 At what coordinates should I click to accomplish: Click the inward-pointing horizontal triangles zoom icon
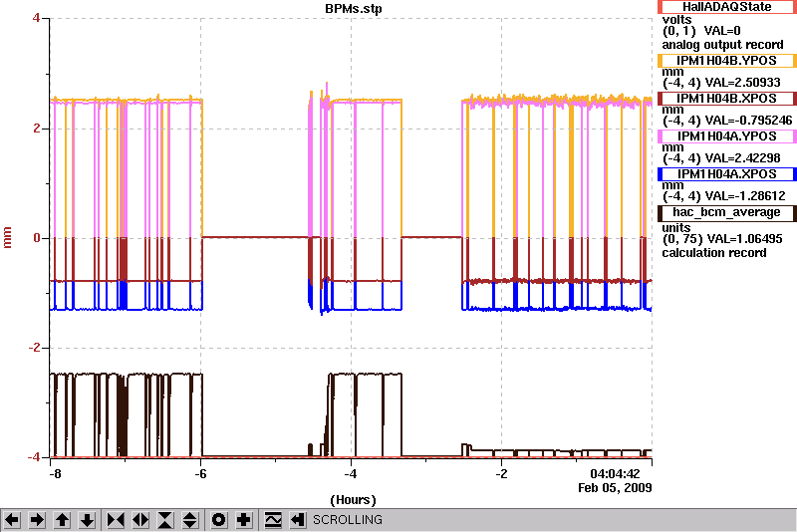pyautogui.click(x=116, y=520)
